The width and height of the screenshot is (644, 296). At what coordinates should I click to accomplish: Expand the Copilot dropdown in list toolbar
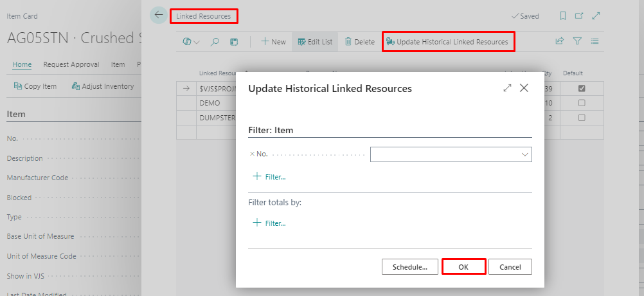click(191, 42)
